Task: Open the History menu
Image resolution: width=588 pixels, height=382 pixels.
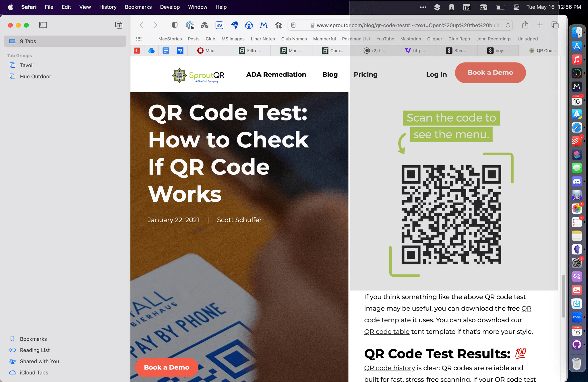Action: 107,6
